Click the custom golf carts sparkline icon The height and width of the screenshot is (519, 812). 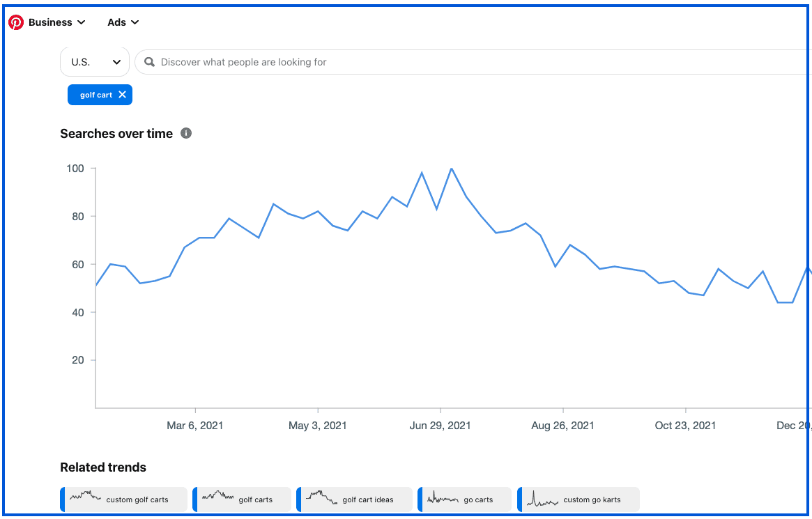coord(86,496)
